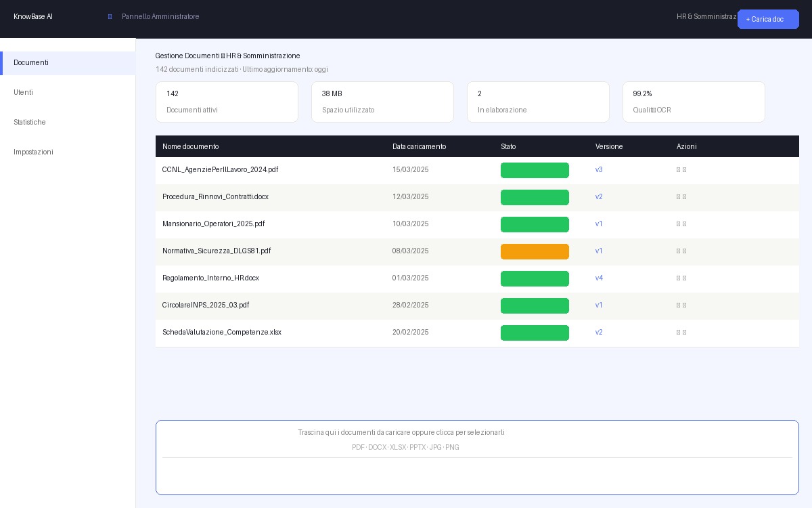
Task: Click icon beside Pannello Amministratore
Action: 110,17
